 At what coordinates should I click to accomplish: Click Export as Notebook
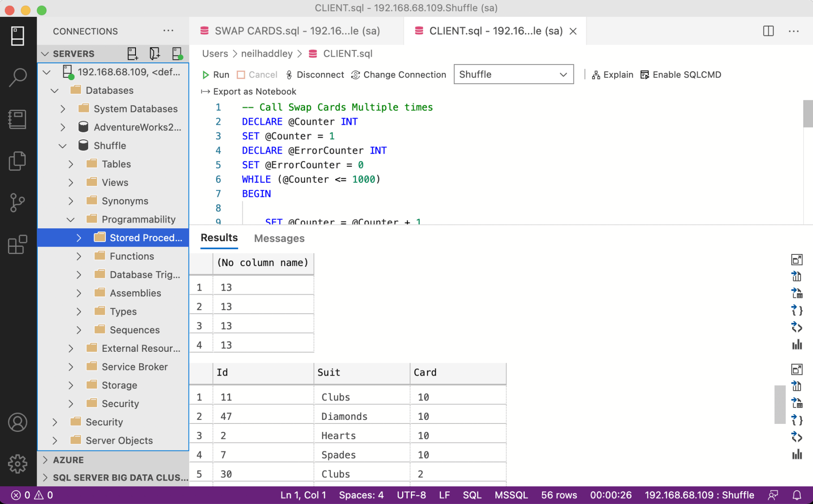(x=249, y=92)
